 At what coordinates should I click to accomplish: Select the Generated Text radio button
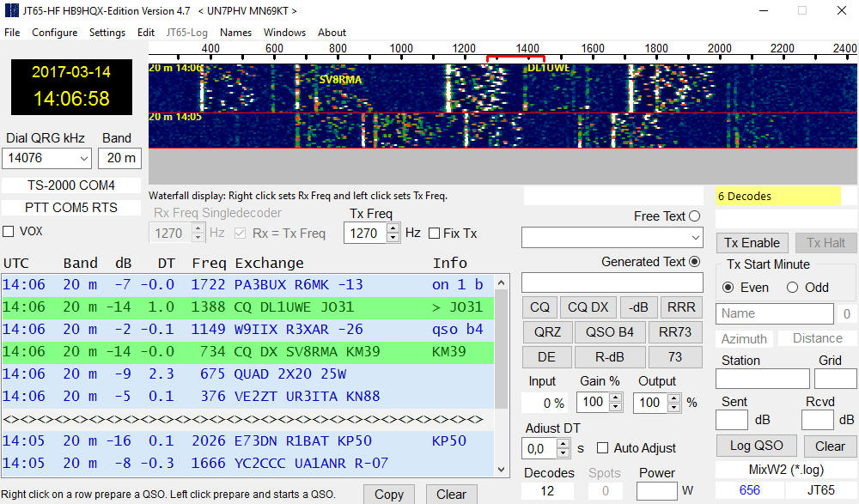(695, 262)
